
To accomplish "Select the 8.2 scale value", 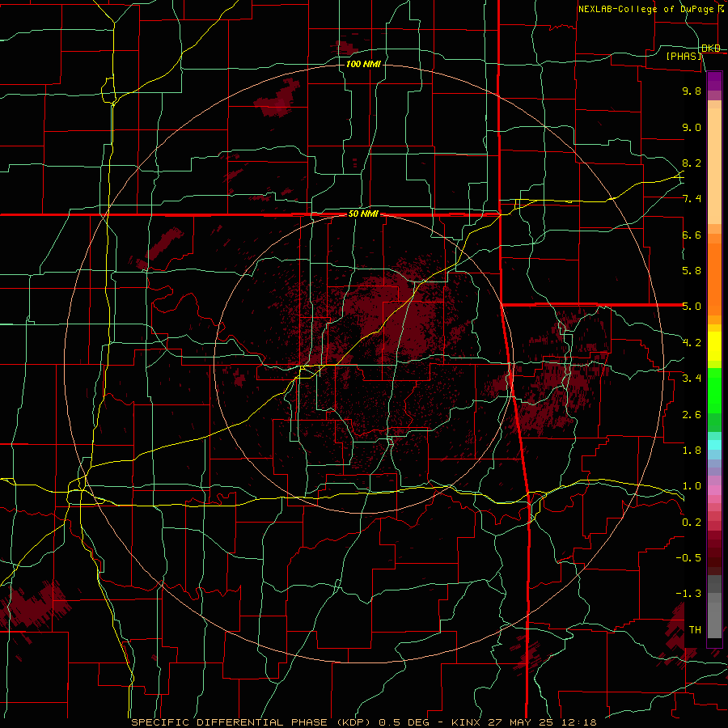I will pos(692,163).
